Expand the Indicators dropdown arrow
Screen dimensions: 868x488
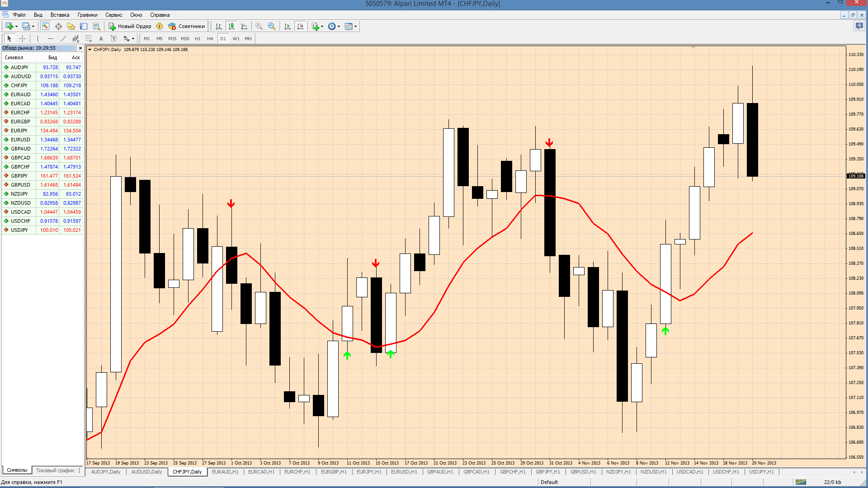(x=322, y=26)
